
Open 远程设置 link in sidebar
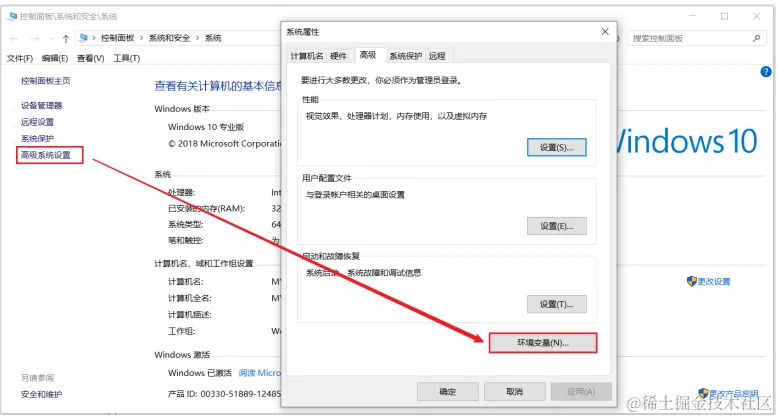coord(37,122)
